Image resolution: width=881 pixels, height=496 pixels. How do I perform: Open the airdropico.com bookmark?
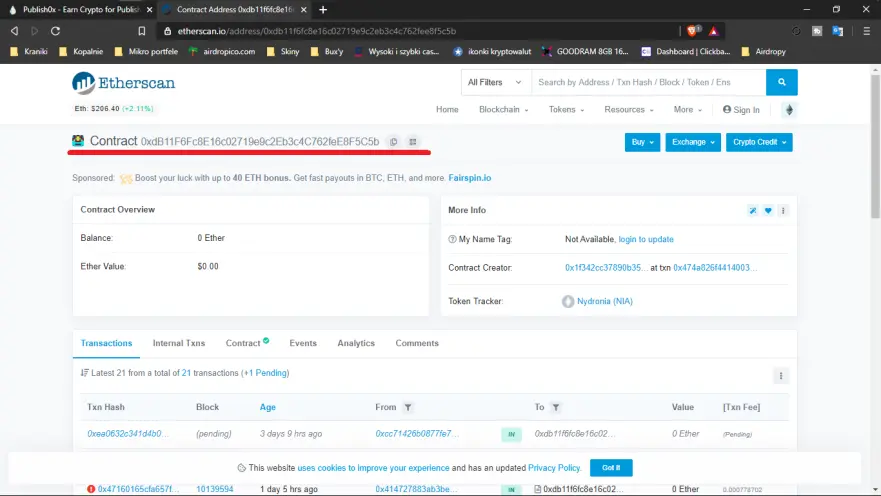(222, 52)
